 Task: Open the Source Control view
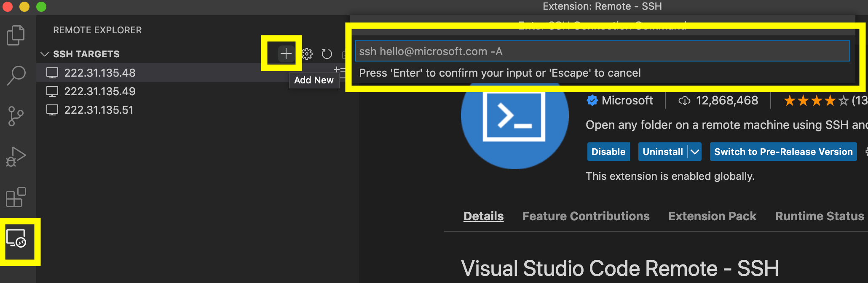point(16,116)
